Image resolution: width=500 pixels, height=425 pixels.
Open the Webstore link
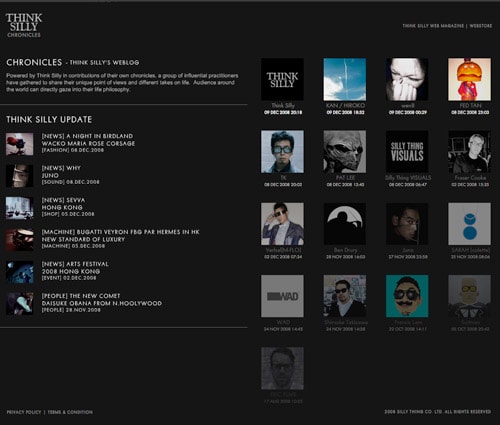[480, 26]
